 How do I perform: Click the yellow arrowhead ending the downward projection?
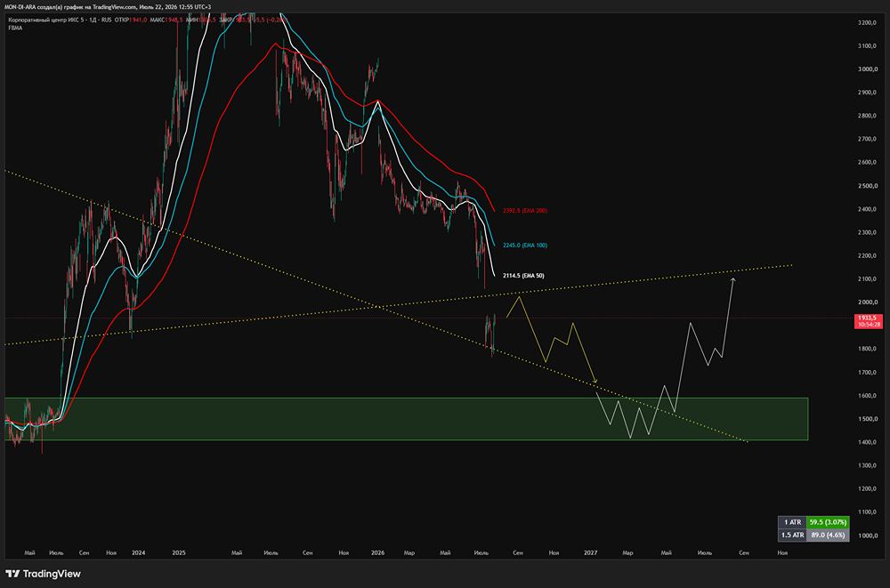coord(595,381)
